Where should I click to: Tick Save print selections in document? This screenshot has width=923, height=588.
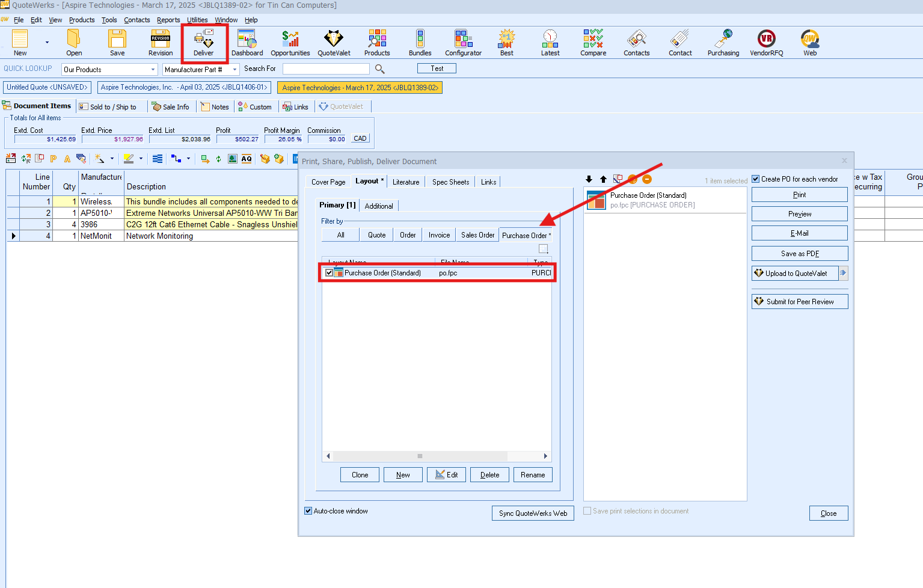click(x=587, y=511)
